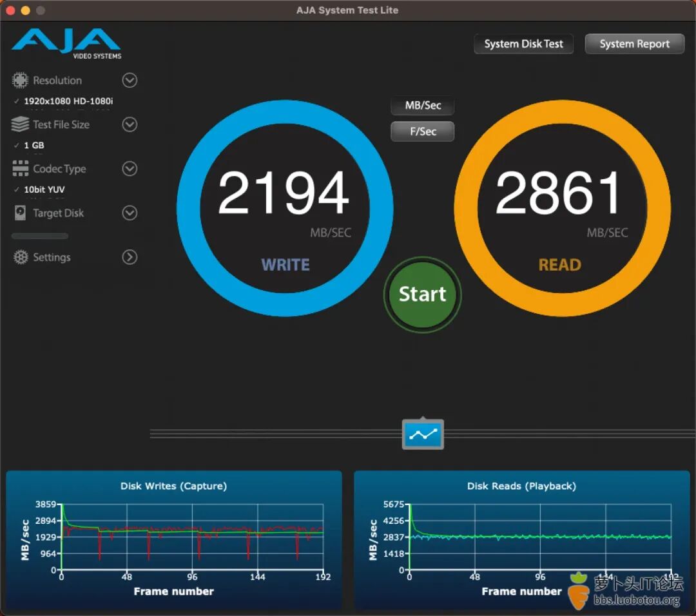The image size is (696, 616).
Task: Click the line graph icon above the charts
Action: (422, 434)
